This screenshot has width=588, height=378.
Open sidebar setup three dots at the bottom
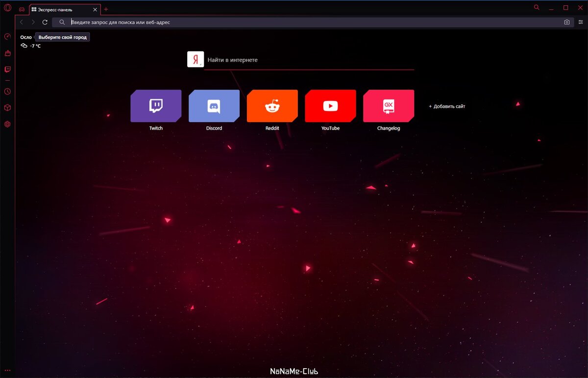tap(7, 370)
